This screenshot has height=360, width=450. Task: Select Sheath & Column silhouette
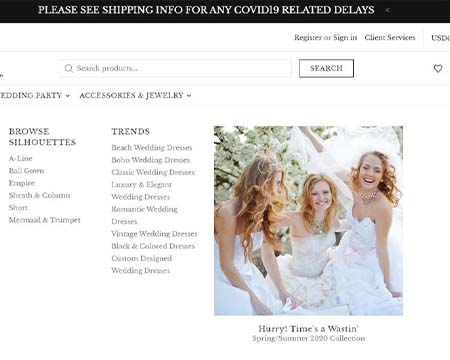click(39, 195)
